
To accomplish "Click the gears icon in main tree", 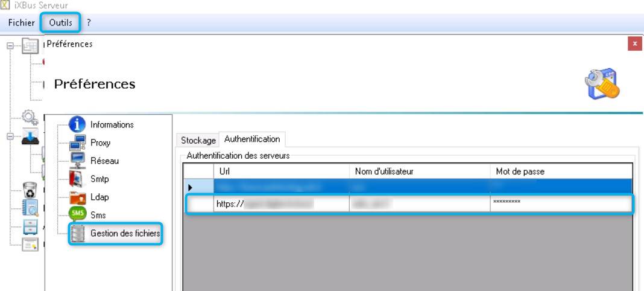I will click(x=30, y=117).
